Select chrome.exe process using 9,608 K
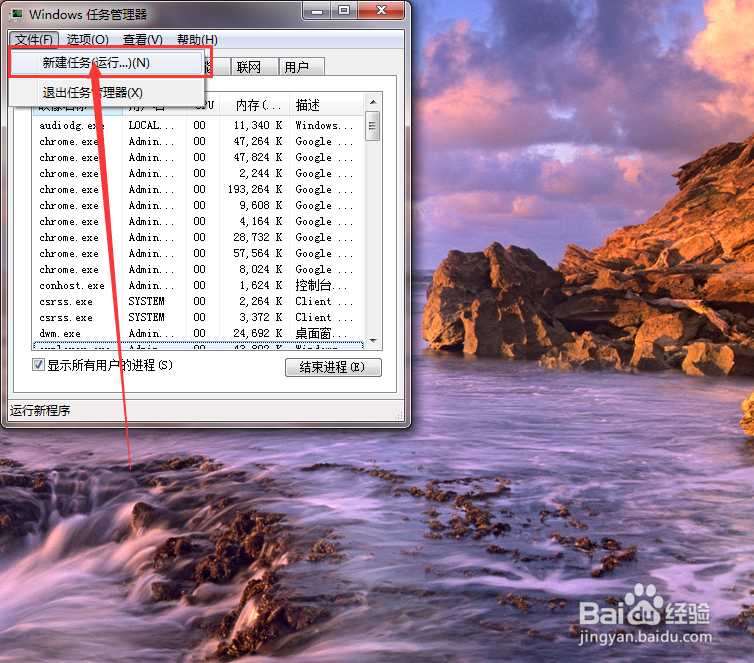 [198, 206]
